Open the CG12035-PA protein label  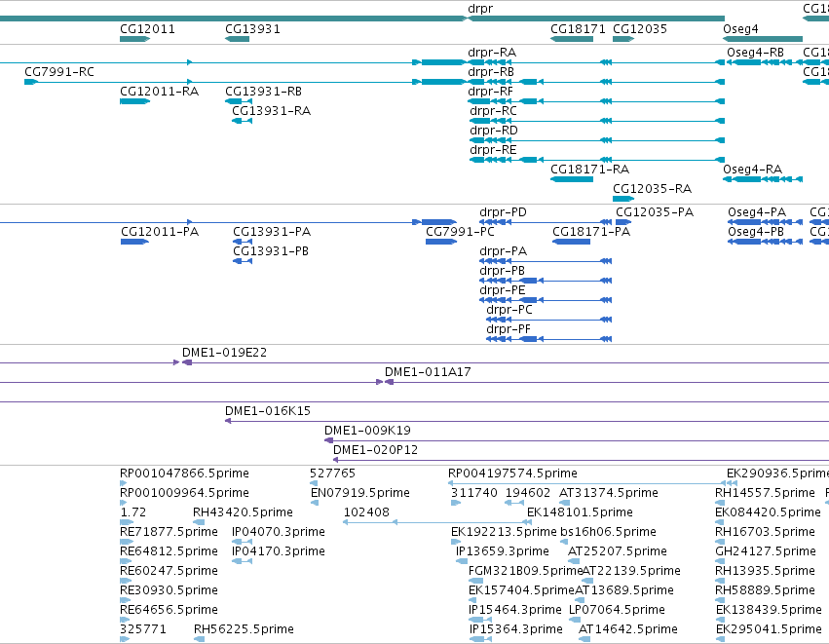click(x=655, y=212)
